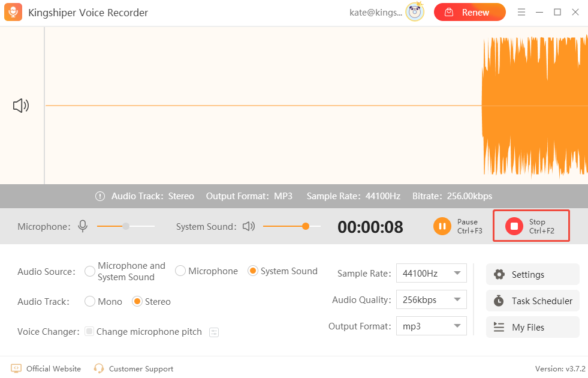Click the 00:00:08 recording timer
The width and height of the screenshot is (588, 378).
[x=370, y=227]
